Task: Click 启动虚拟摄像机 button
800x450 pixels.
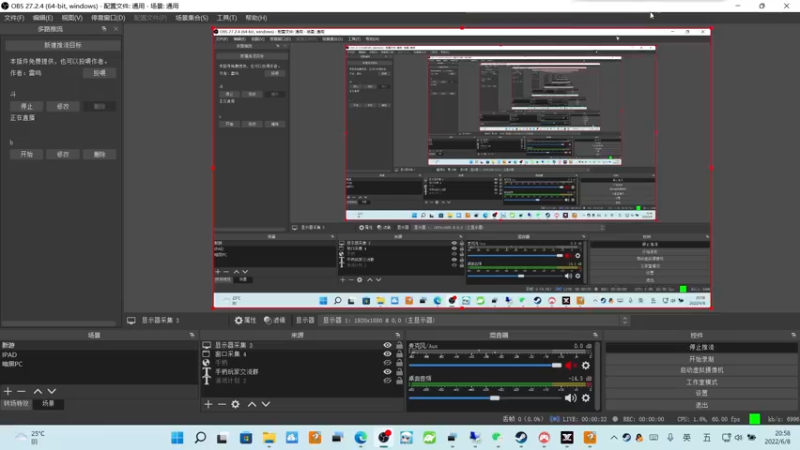Action: (702, 370)
